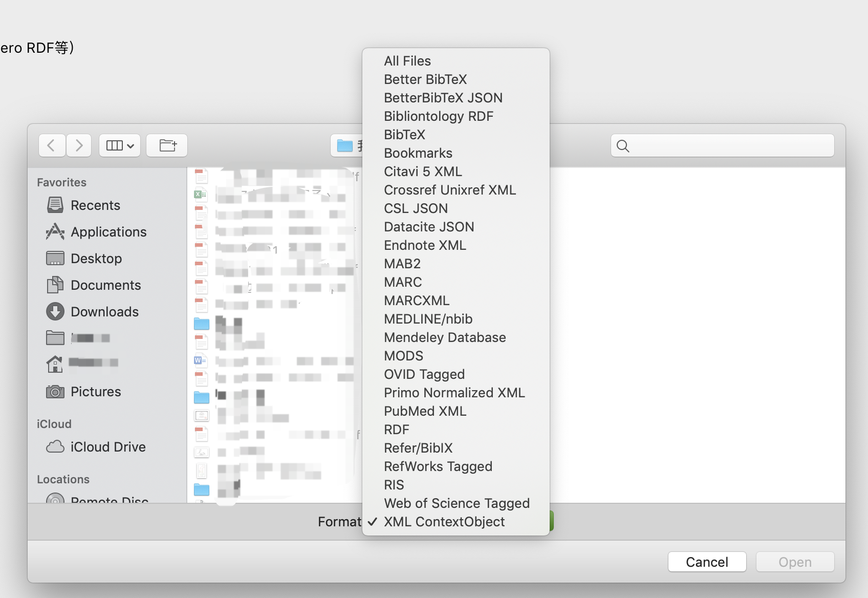Choose Refer/BibIX format

coord(456,448)
